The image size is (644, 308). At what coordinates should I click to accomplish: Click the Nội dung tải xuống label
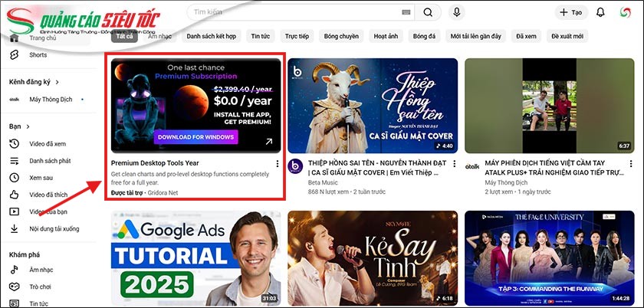[54, 229]
